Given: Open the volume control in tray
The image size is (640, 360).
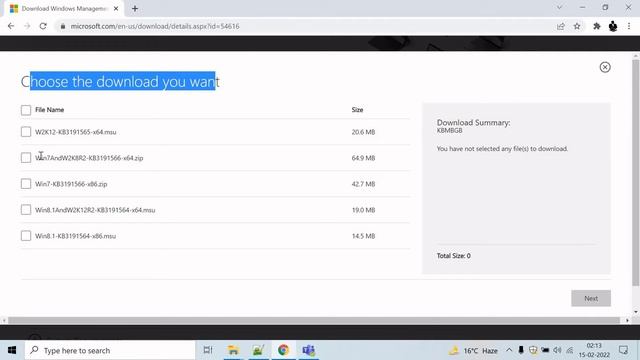Looking at the screenshot, I should pyautogui.click(x=557, y=350).
